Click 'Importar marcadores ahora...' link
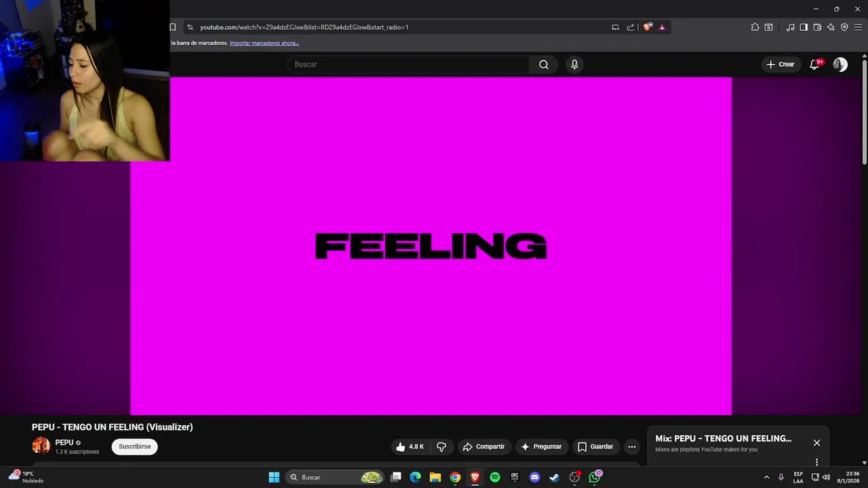The height and width of the screenshot is (488, 868). pos(264,43)
